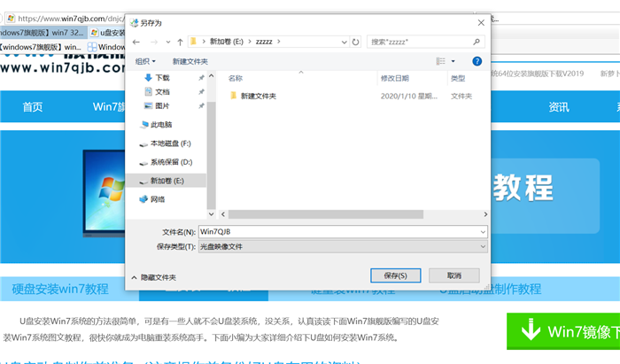Click navigation pane scroll down arrow
This screenshot has height=364, width=620.
211,214
